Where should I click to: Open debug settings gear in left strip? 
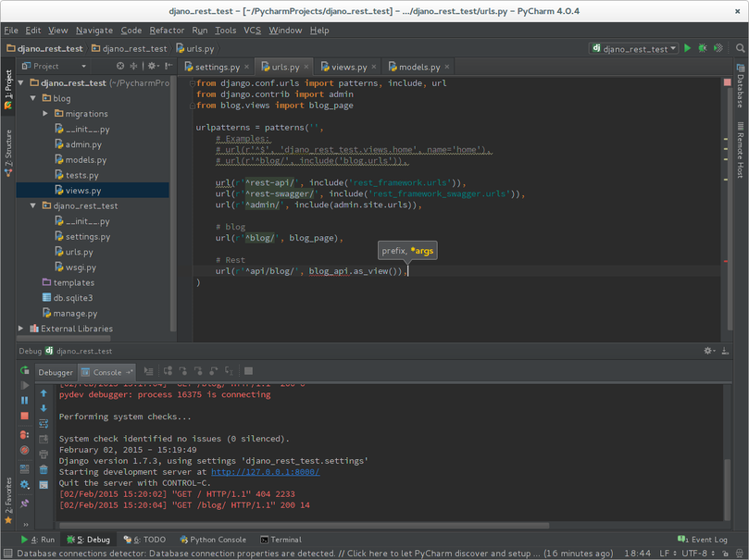(x=25, y=485)
